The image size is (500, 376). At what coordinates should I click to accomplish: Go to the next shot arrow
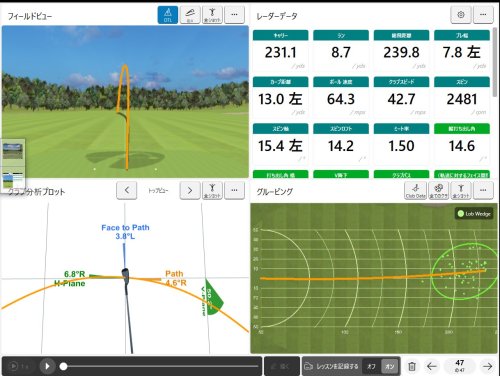pyautogui.click(x=488, y=366)
